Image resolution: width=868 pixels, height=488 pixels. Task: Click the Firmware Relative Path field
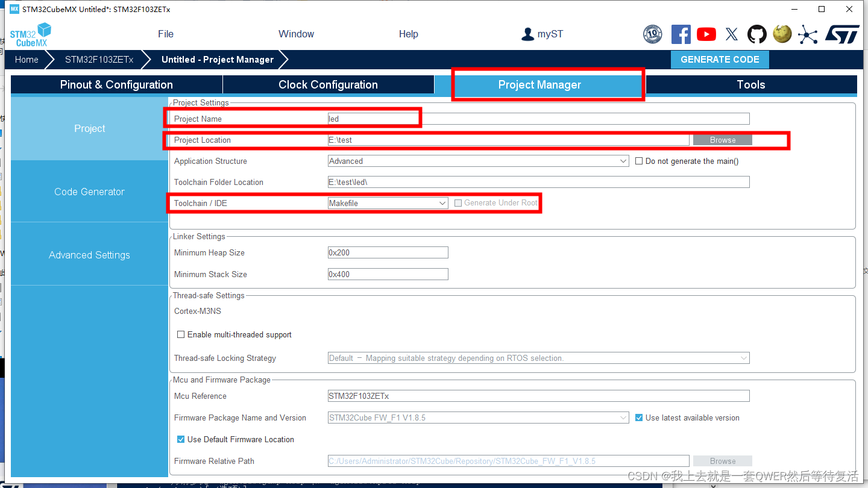point(508,461)
